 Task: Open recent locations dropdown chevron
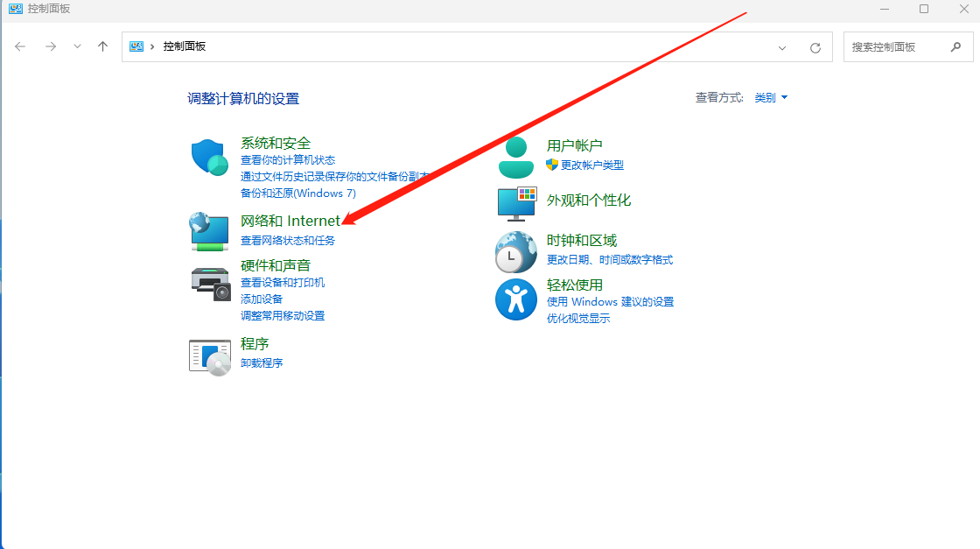tap(77, 46)
